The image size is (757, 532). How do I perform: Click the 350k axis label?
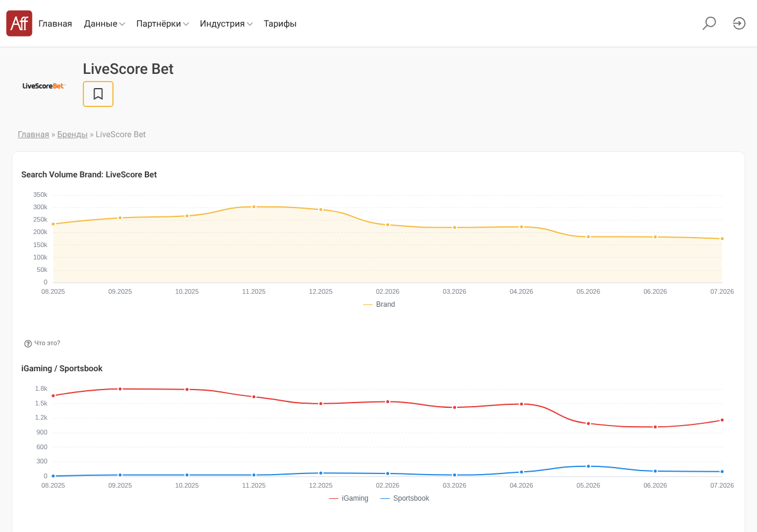click(x=40, y=194)
